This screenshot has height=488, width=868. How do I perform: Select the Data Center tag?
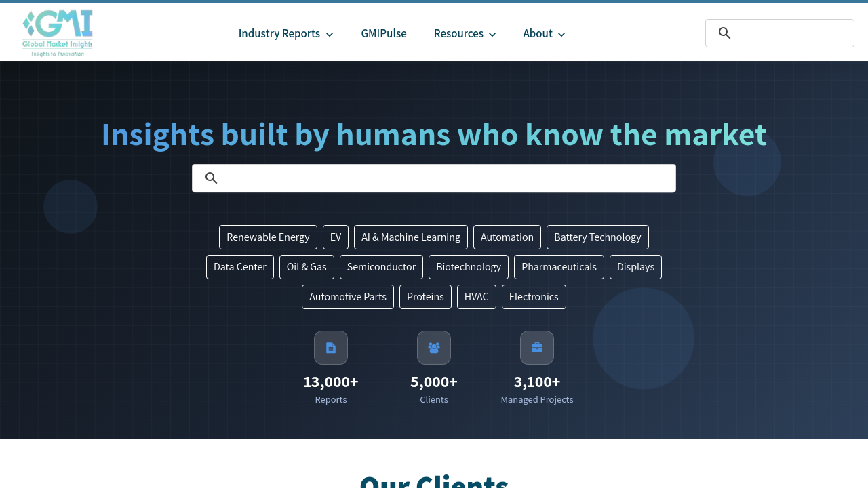[x=240, y=267]
